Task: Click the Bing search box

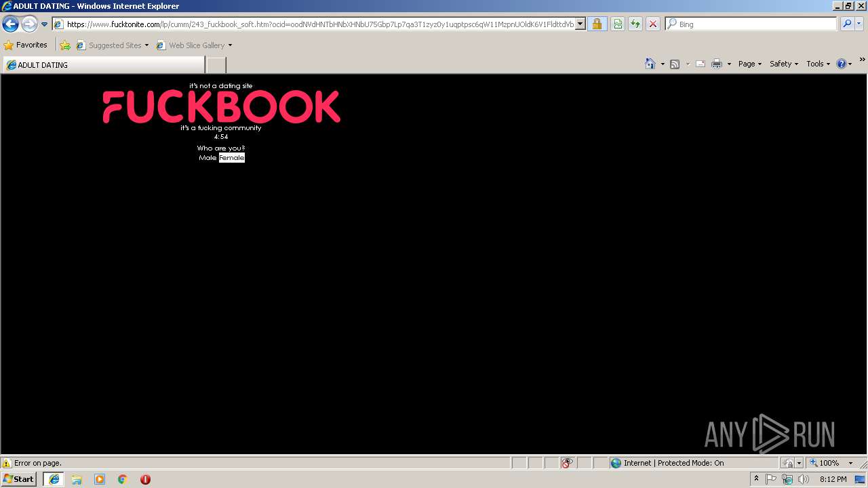Action: (751, 24)
